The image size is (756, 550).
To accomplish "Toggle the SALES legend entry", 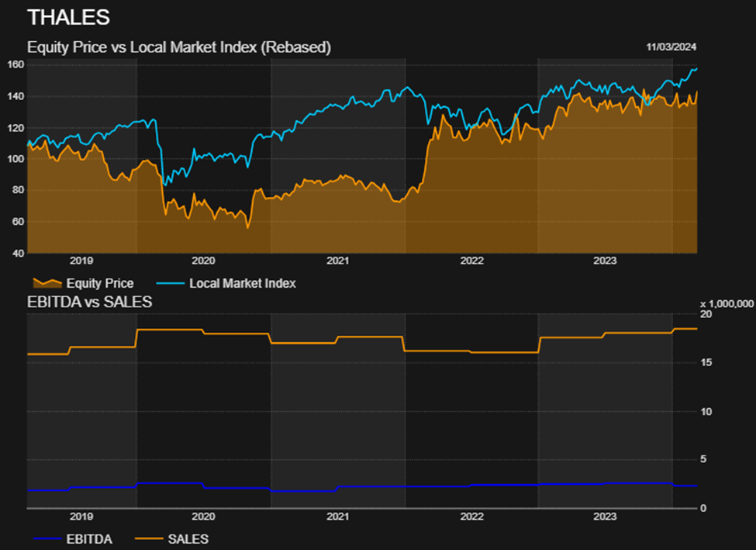I will click(171, 539).
